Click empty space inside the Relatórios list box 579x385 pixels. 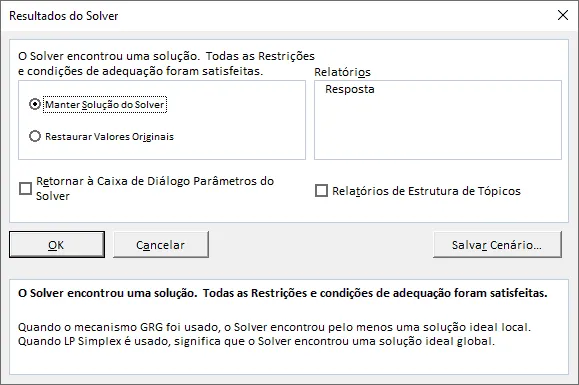pyautogui.click(x=438, y=129)
